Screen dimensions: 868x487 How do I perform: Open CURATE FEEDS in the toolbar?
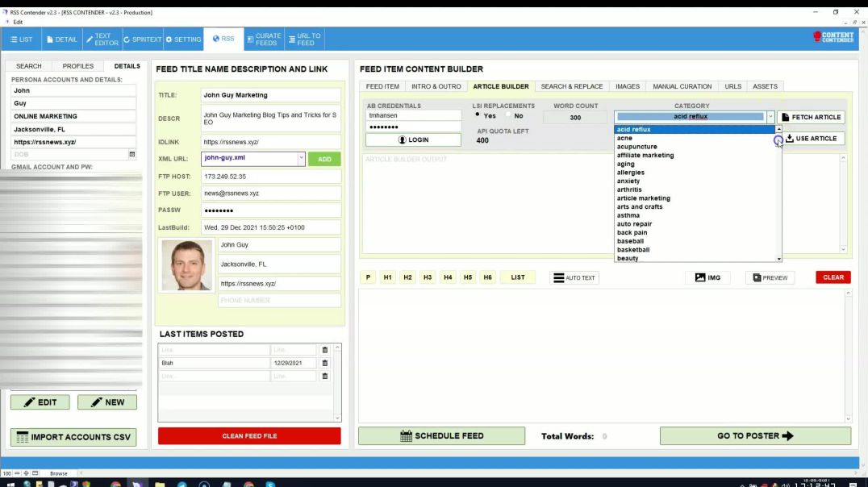264,40
